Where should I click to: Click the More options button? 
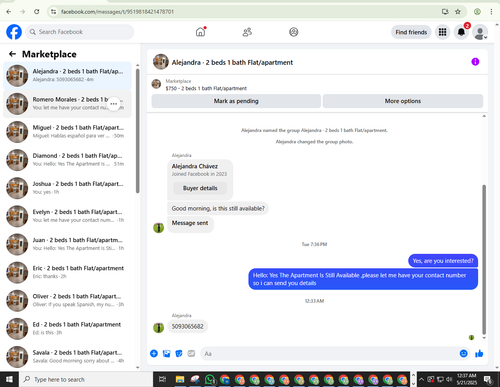(x=403, y=101)
